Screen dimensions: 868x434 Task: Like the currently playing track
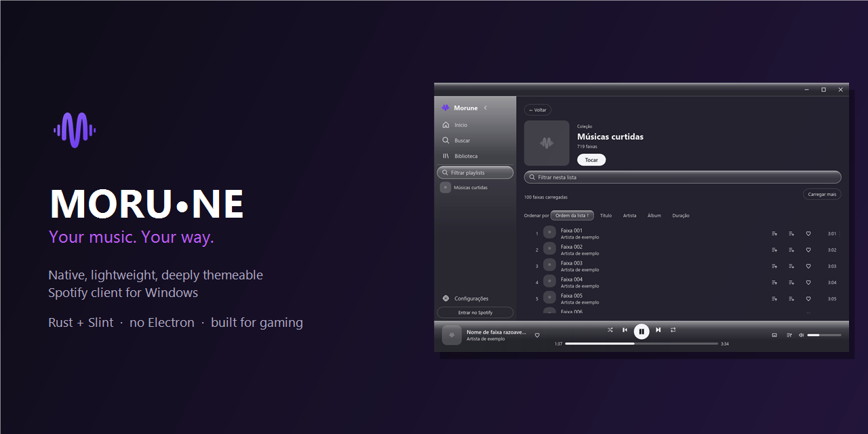[537, 335]
